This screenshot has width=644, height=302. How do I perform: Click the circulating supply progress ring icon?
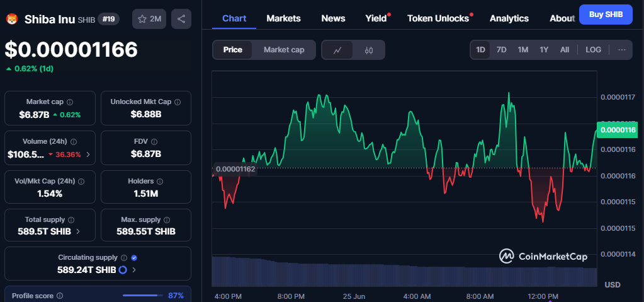122,270
